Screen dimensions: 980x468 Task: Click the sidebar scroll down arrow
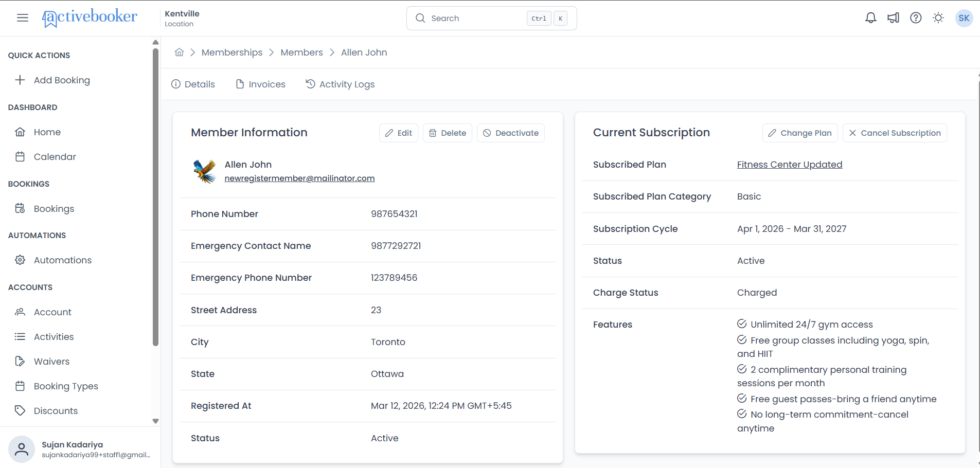[155, 421]
